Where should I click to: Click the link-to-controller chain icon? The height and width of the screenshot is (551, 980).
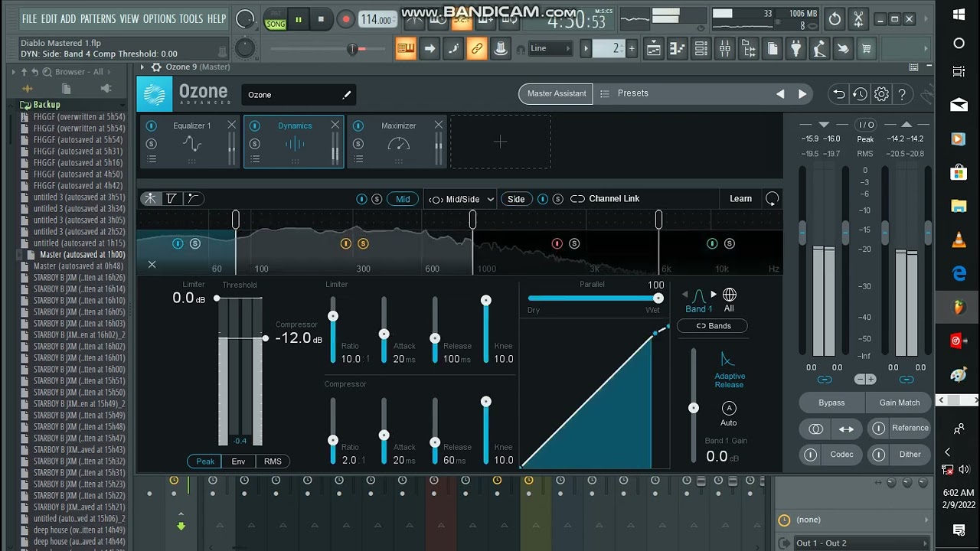(476, 49)
